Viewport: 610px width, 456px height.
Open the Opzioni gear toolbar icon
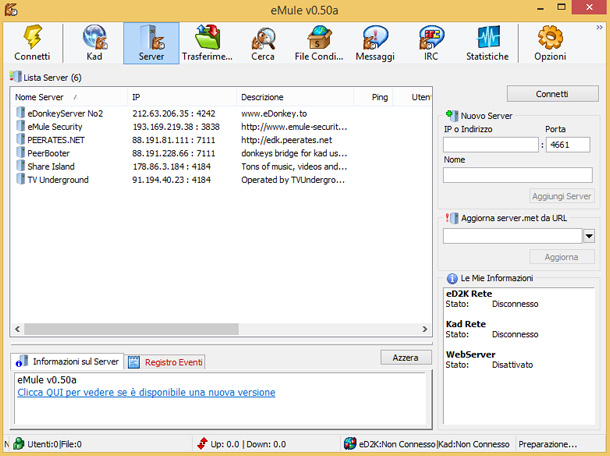(x=550, y=43)
